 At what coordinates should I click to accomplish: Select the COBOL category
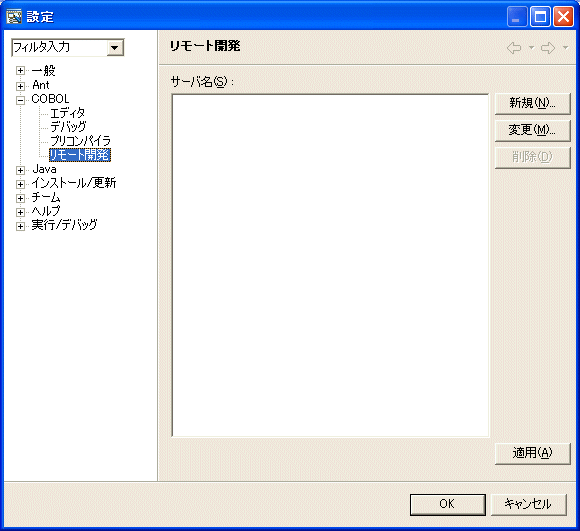click(x=50, y=99)
